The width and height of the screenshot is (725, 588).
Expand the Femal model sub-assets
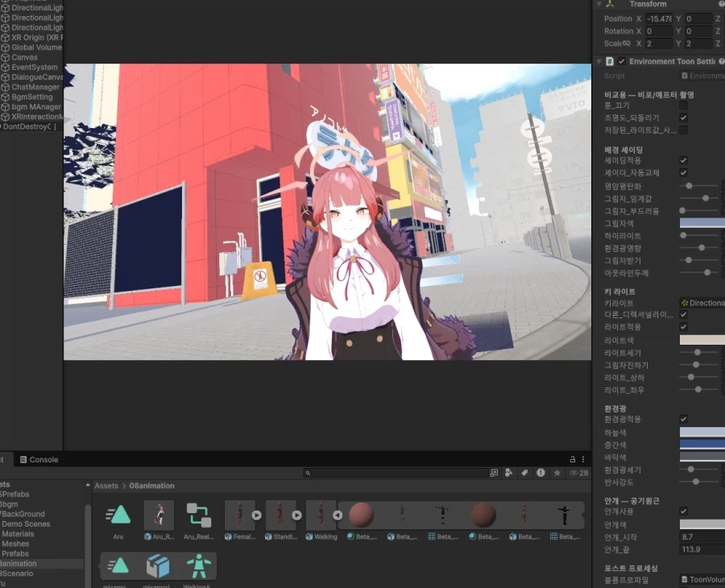257,515
